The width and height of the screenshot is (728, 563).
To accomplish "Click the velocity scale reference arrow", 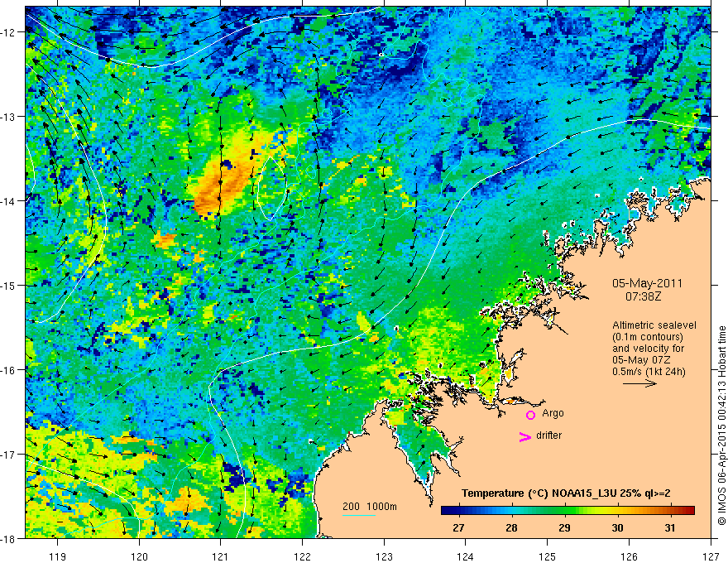I will click(x=639, y=383).
